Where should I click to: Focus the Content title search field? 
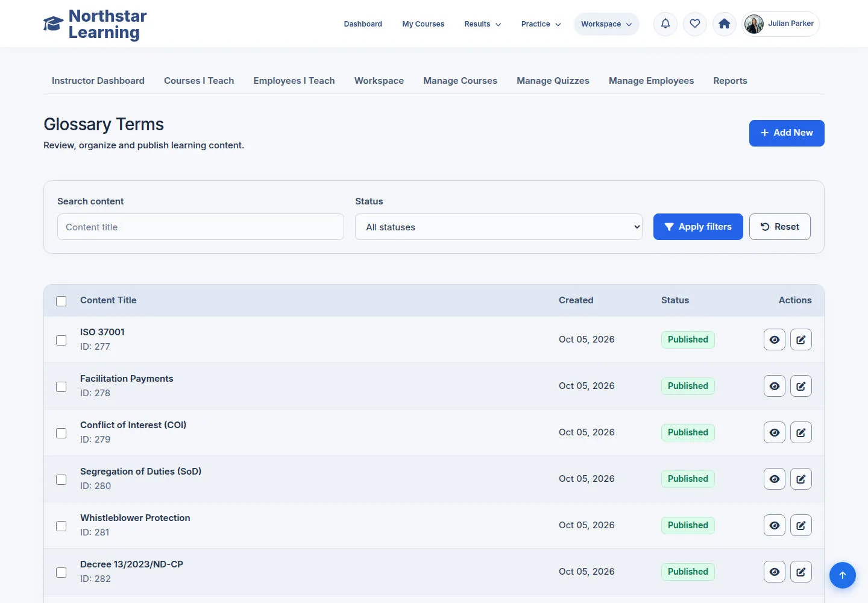pyautogui.click(x=201, y=227)
